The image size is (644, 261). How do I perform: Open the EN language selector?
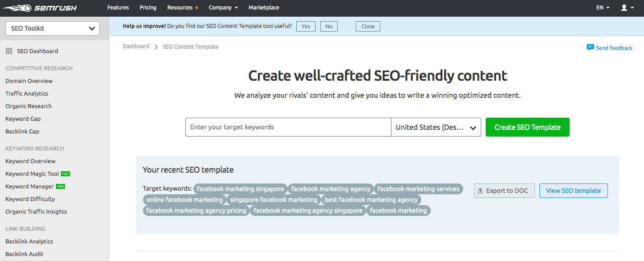coord(603,8)
